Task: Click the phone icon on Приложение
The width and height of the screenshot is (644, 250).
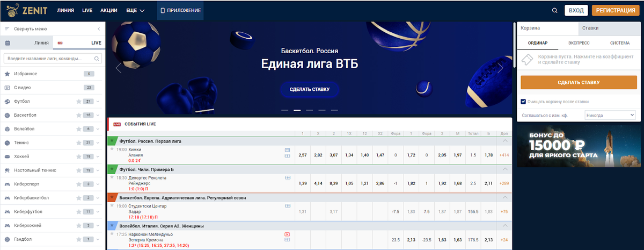Action: [164, 10]
